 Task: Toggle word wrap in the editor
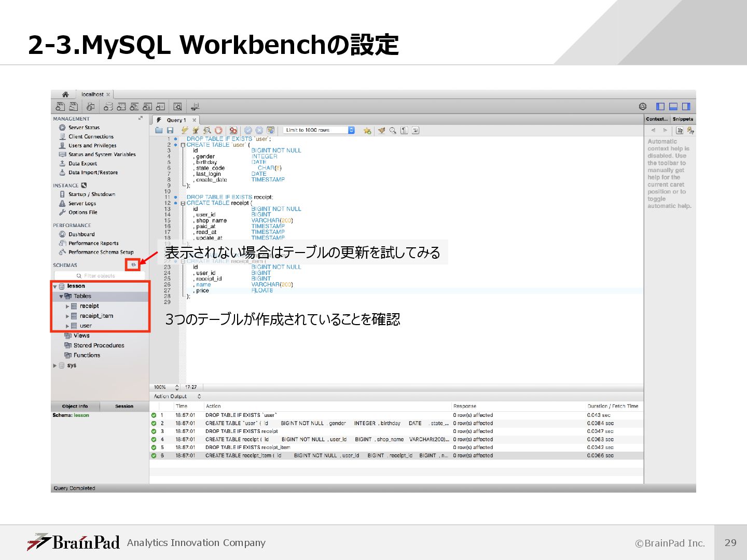(x=416, y=130)
